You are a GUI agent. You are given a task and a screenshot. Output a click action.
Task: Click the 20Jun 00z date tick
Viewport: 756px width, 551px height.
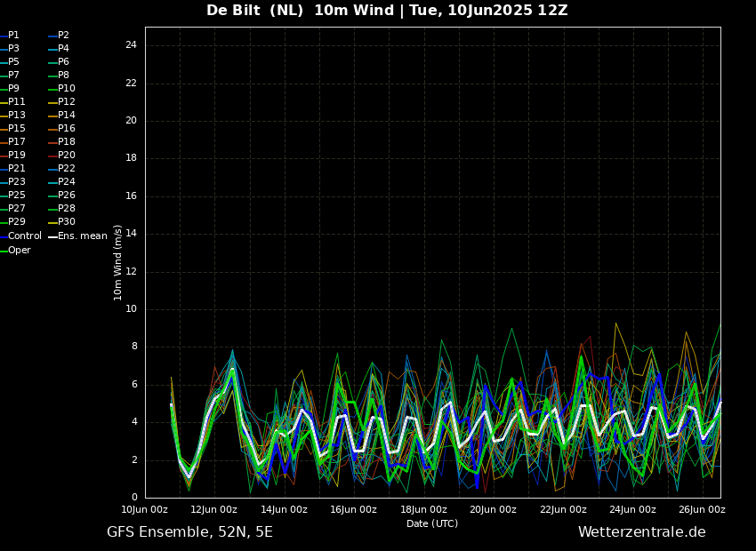[493, 509]
